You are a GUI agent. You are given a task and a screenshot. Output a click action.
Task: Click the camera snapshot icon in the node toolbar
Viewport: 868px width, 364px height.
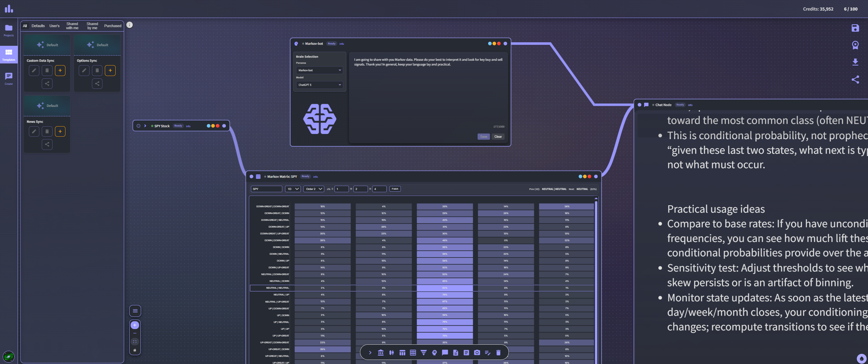(478, 353)
